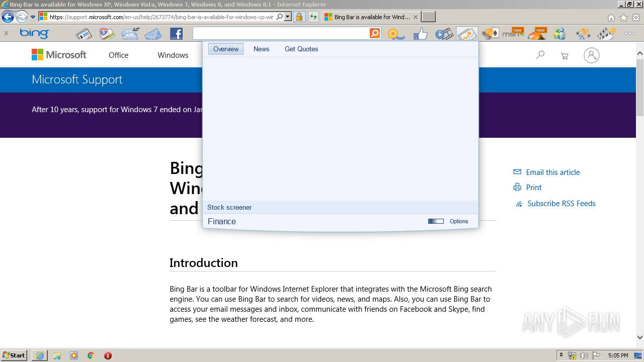Open the MSN butterfly toolbar icon

pyautogui.click(x=513, y=34)
